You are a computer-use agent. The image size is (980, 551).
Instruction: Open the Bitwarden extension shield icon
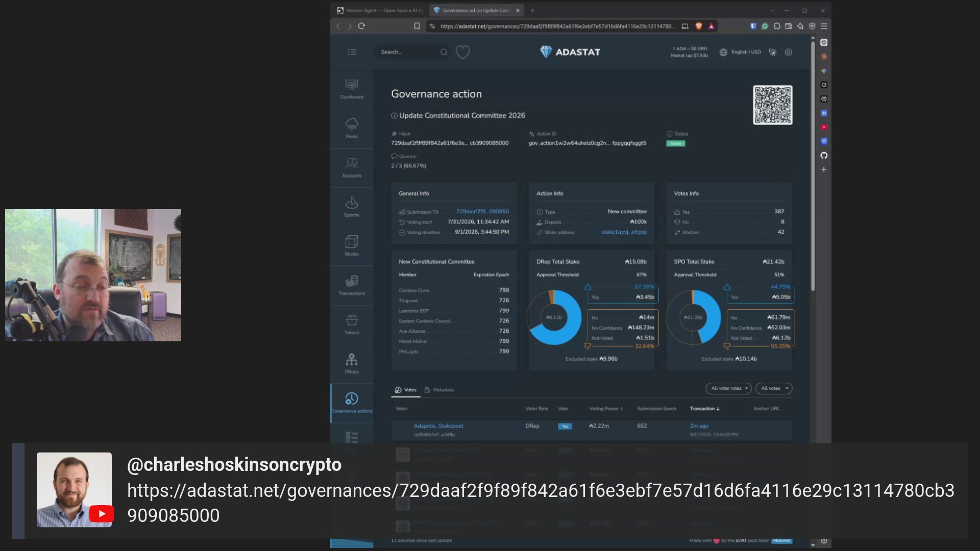click(x=753, y=26)
